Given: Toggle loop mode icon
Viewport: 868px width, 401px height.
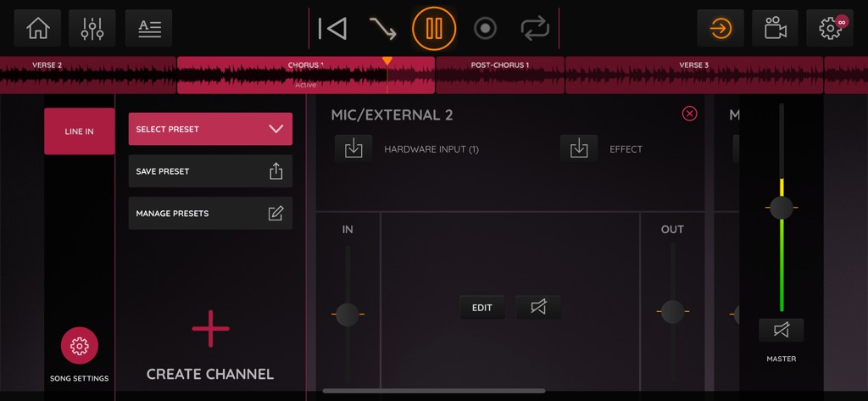Looking at the screenshot, I should pos(535,28).
